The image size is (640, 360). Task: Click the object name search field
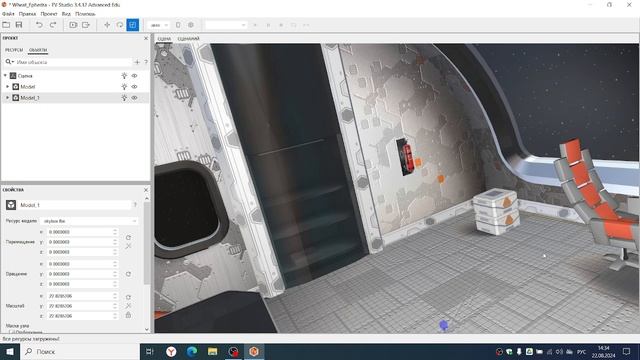coord(73,62)
